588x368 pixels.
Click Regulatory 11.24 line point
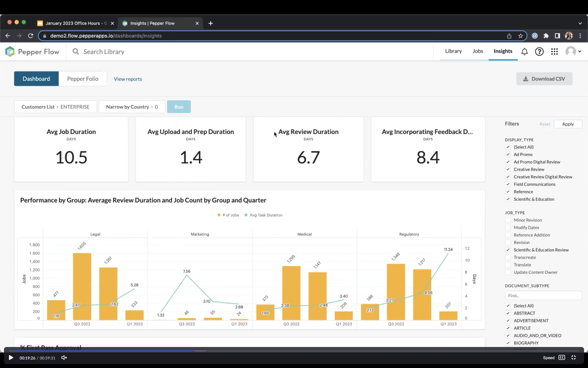[x=448, y=253]
